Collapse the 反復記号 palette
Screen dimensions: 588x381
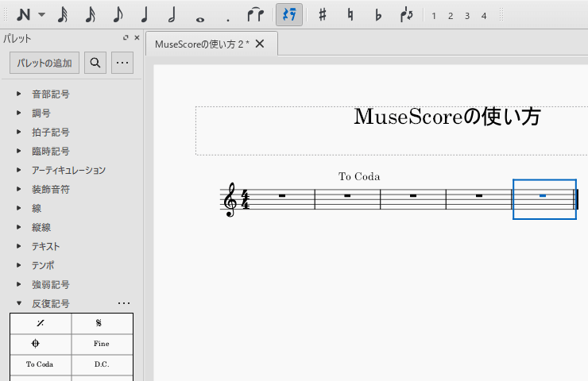coord(19,303)
